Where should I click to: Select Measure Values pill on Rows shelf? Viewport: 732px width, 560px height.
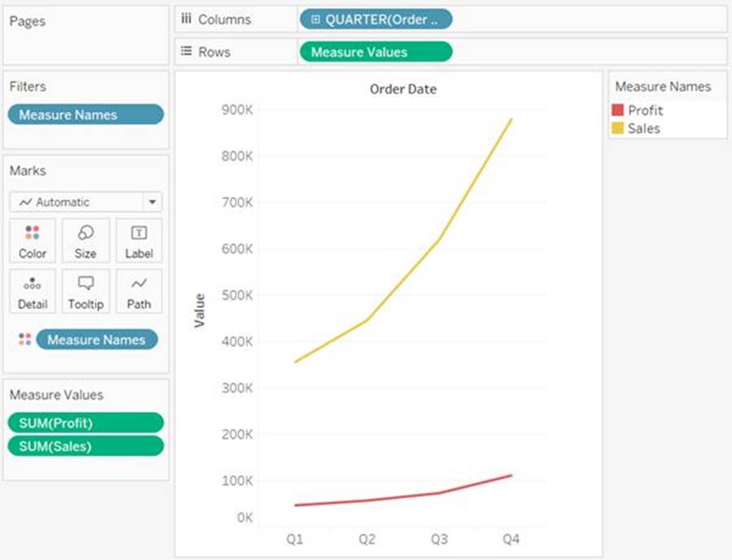pyautogui.click(x=375, y=52)
